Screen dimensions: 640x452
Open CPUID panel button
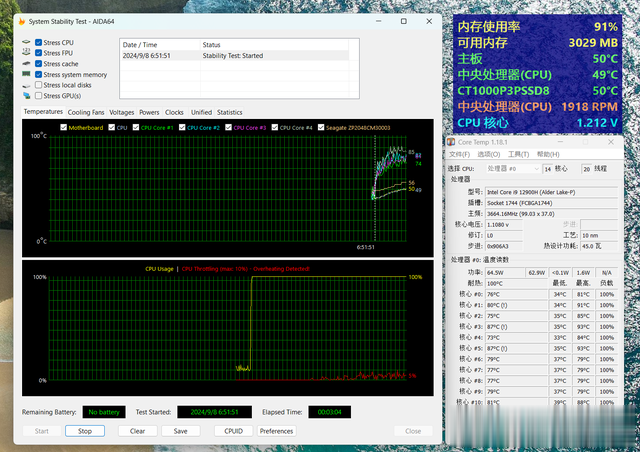click(x=233, y=431)
